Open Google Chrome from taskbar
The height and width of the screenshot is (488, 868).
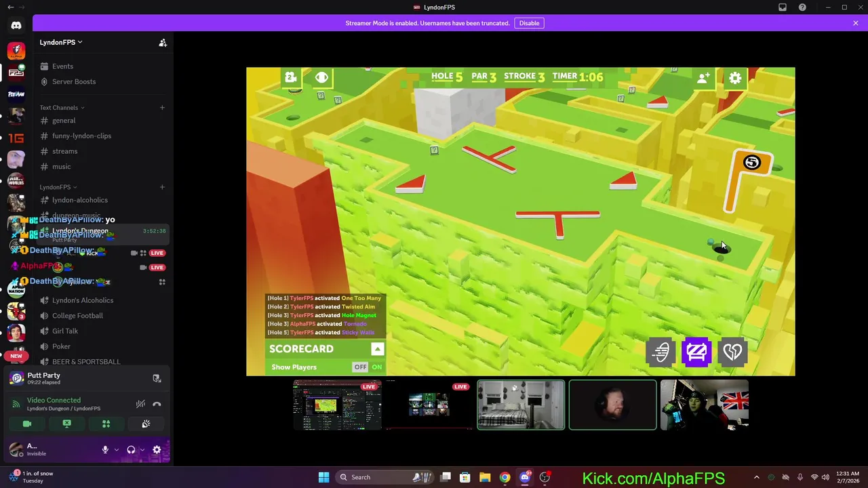pos(505,477)
